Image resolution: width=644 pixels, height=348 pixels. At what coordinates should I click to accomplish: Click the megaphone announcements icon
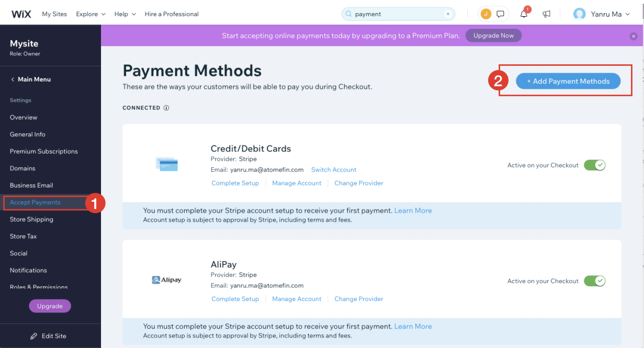pyautogui.click(x=547, y=14)
